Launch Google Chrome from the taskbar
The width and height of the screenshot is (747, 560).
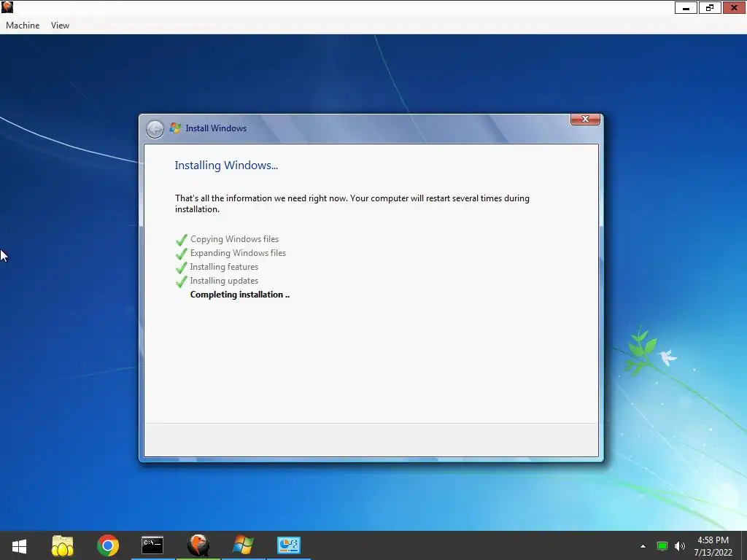point(108,545)
